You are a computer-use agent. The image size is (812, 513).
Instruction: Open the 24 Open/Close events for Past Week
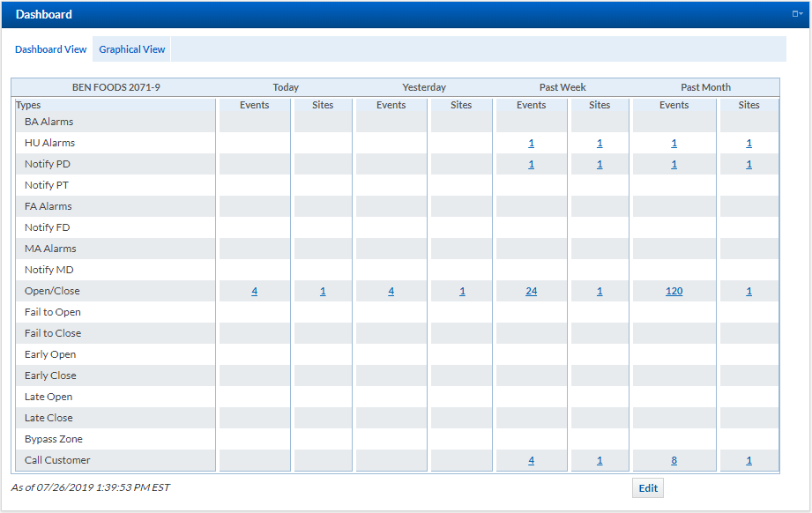(531, 291)
